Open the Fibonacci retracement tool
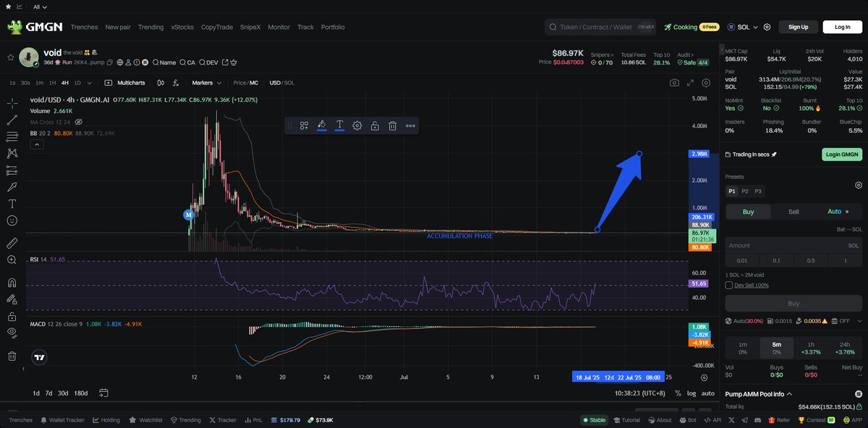This screenshot has width=868, height=428. (12, 137)
